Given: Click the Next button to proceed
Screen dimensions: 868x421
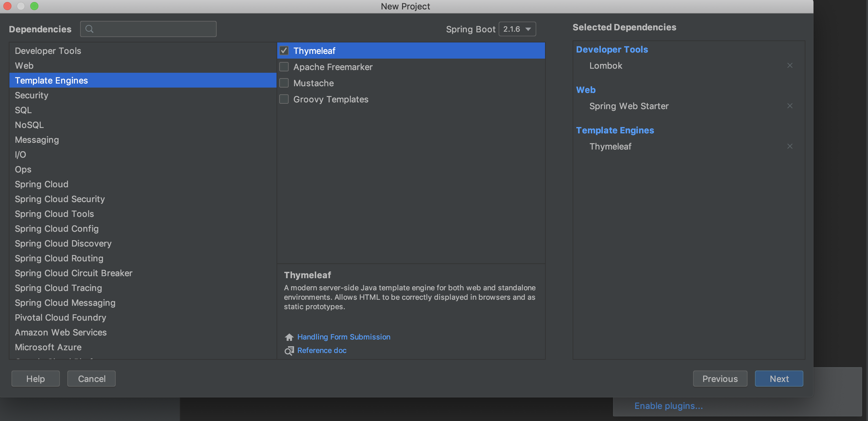Looking at the screenshot, I should pyautogui.click(x=779, y=378).
